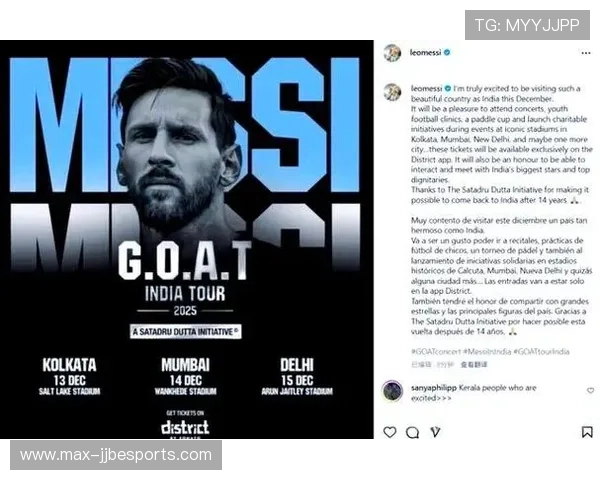The height and width of the screenshot is (480, 600).
Task: Open sanyaphilipp's profile avatar
Action: (x=392, y=391)
